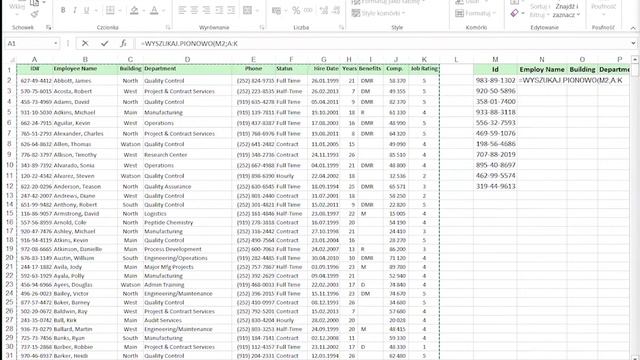640x360 pixels.
Task: Open the font color dropdown arrow
Action: tap(163, 11)
